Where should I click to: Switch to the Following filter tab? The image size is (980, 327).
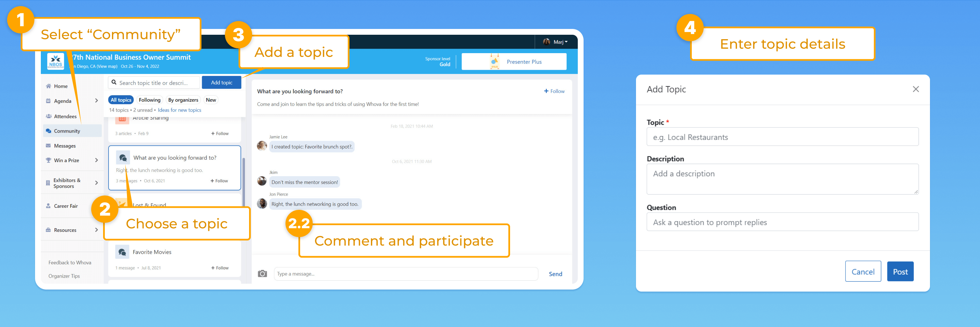(149, 100)
